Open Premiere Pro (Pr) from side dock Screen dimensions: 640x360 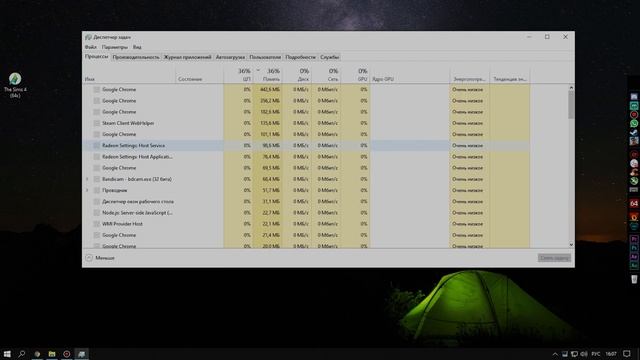[634, 239]
